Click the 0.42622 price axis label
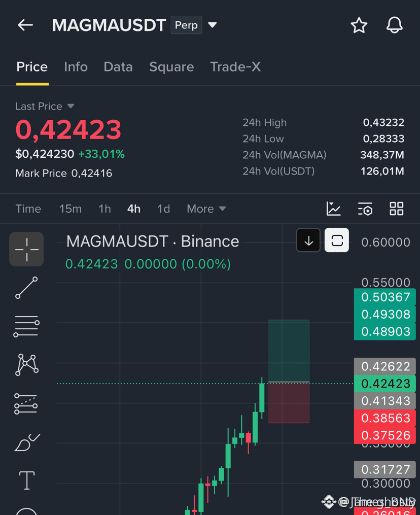The image size is (420, 515). coord(385,366)
